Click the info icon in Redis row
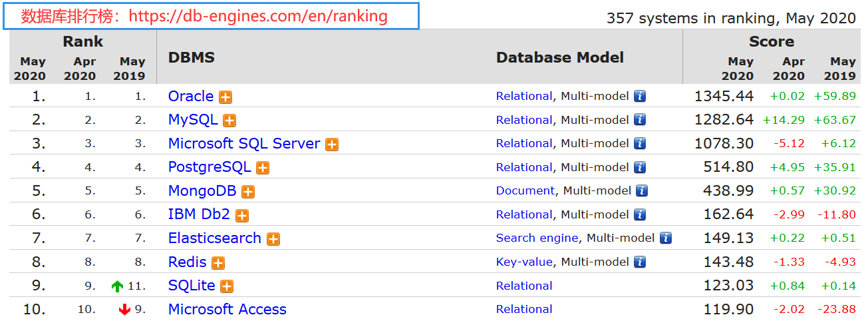This screenshot has width=868, height=321. point(640,262)
